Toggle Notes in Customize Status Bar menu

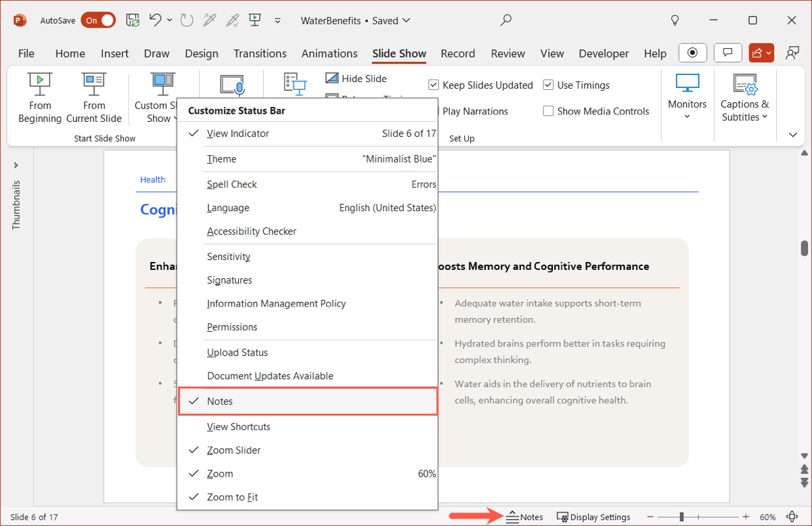(x=308, y=401)
